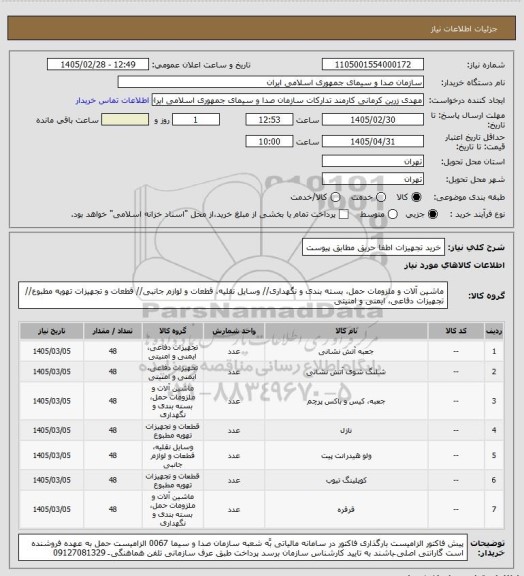Click the گروه کالا column header
Viewport: 524px width, 576px height.
[x=173, y=331]
